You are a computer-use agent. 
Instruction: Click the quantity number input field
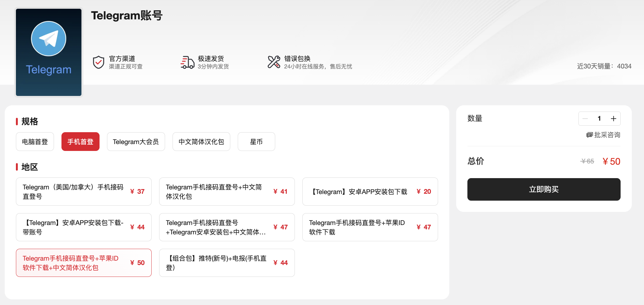(x=599, y=119)
